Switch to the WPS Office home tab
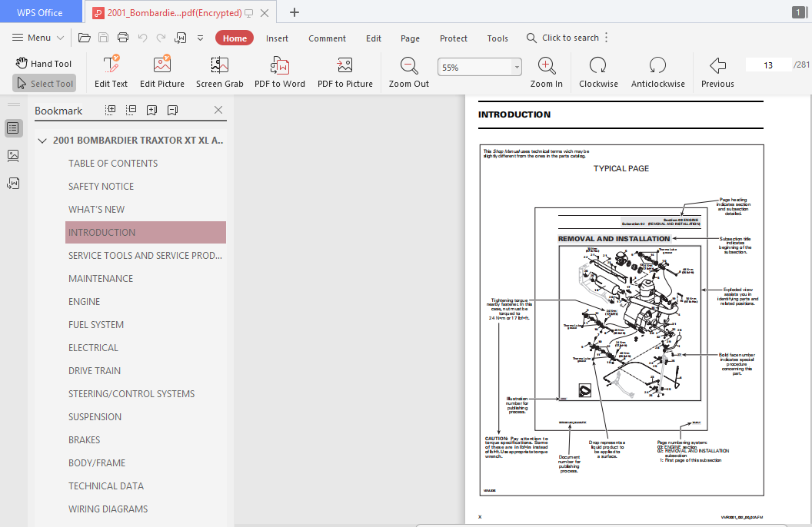This screenshot has width=812, height=527. pos(41,12)
